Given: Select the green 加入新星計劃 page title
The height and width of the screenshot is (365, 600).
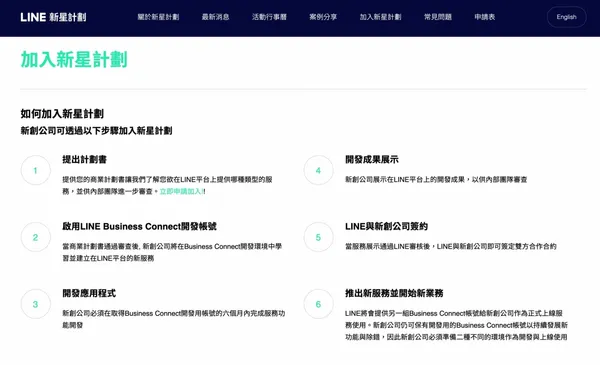Looking at the screenshot, I should pyautogui.click(x=74, y=60).
